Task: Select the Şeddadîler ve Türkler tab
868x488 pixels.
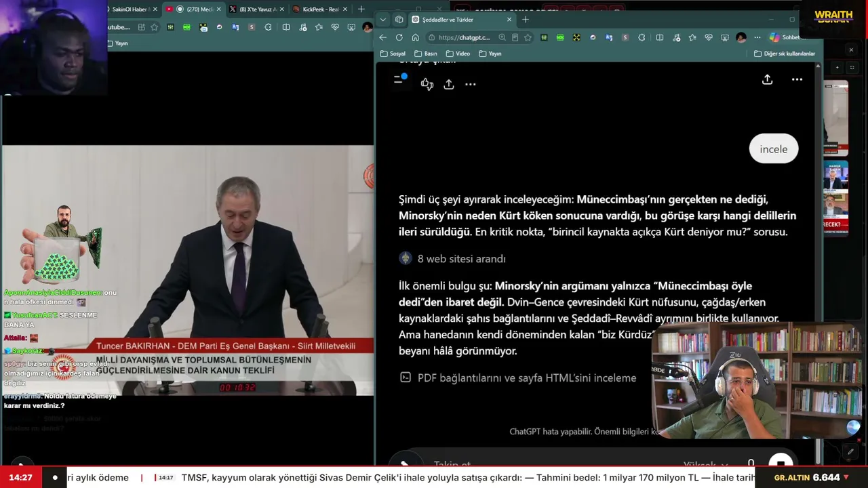Action: click(461, 20)
